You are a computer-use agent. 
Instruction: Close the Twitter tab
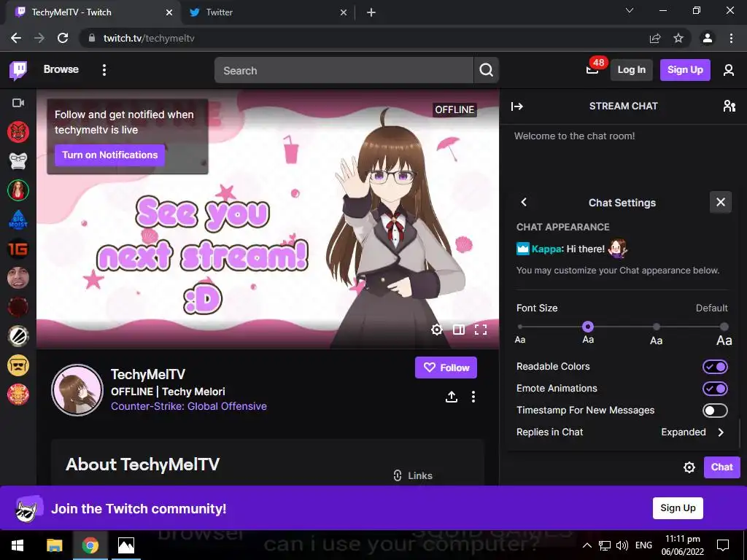[343, 12]
